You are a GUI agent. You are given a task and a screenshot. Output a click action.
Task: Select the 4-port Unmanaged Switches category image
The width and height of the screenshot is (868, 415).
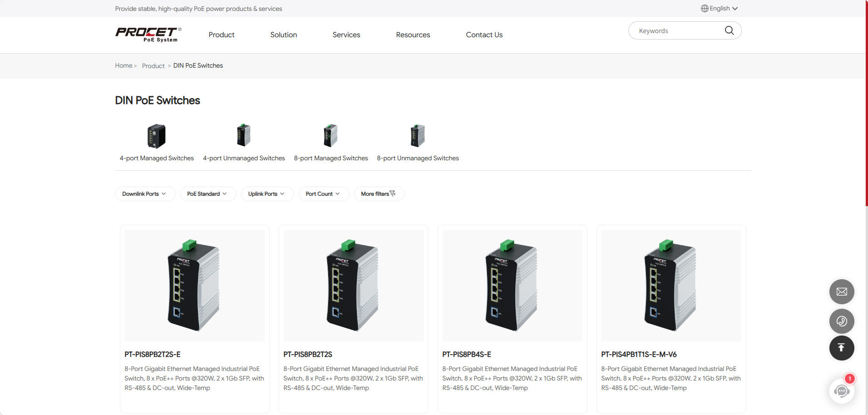tap(244, 135)
